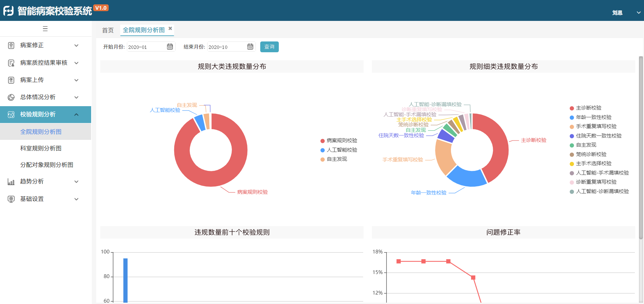Image resolution: width=644 pixels, height=304 pixels.
Task: Open 全院规则分析图 in sidebar
Action: click(x=46, y=132)
